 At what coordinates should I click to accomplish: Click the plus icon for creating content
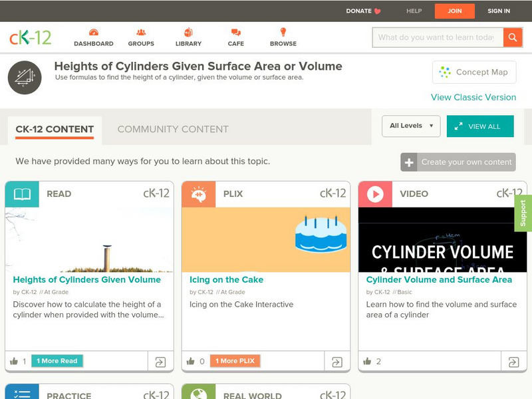409,162
